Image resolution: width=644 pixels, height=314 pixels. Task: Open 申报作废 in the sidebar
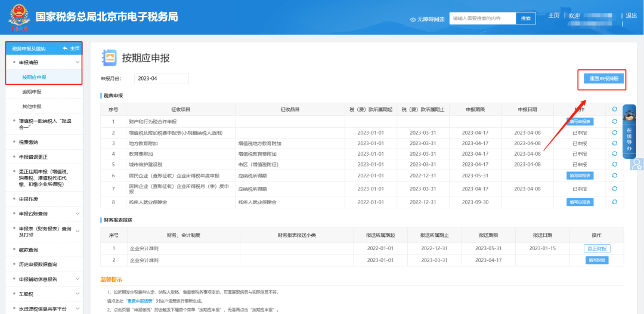[x=29, y=199]
